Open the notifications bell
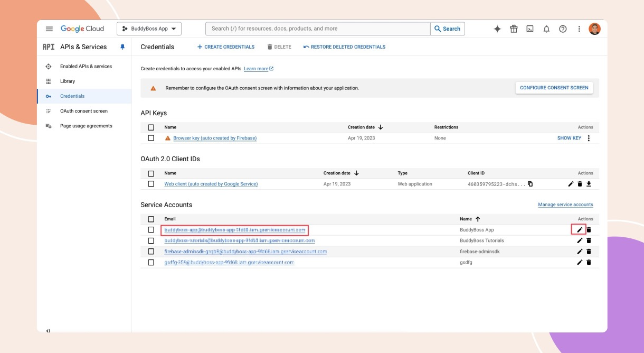The image size is (644, 353). point(546,29)
